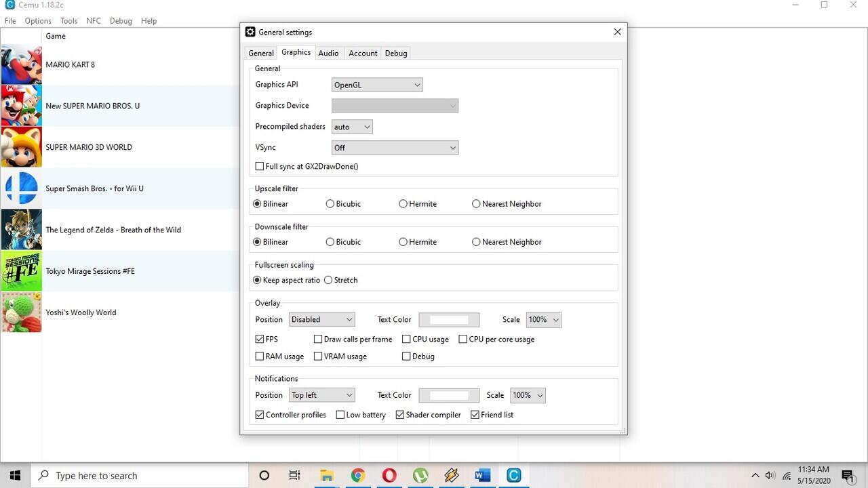Viewport: 868px width, 488px height.
Task: Open the Tools menu
Action: tap(68, 21)
